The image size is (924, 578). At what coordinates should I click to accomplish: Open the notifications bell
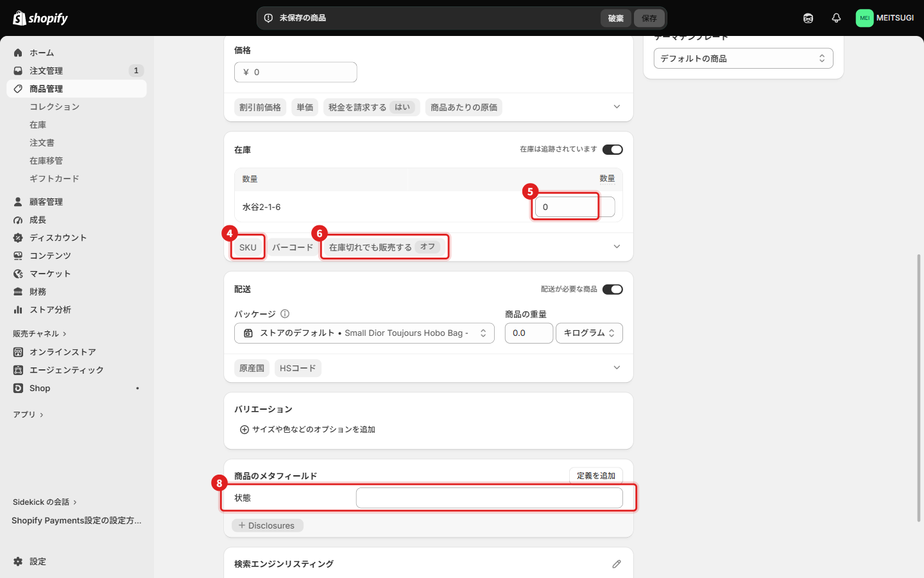[x=836, y=18]
